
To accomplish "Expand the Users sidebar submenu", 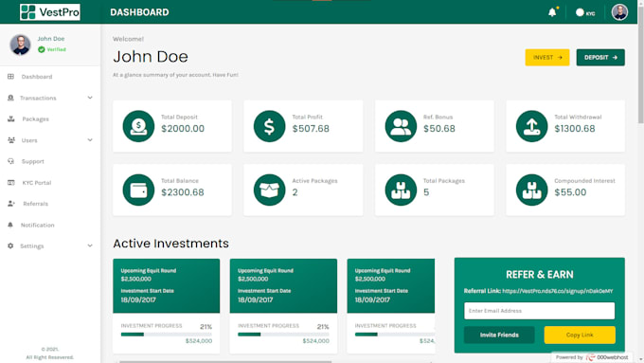I will (49, 140).
